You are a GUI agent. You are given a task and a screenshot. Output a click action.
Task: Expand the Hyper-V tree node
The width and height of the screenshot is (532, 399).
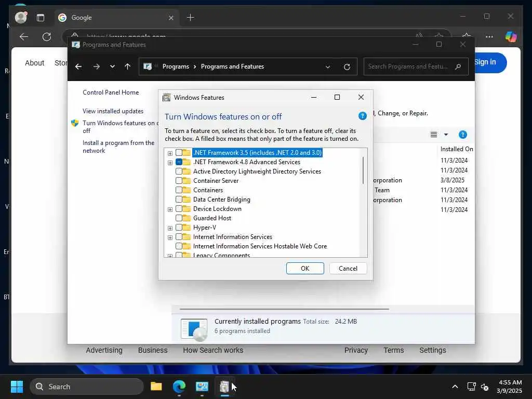(170, 229)
